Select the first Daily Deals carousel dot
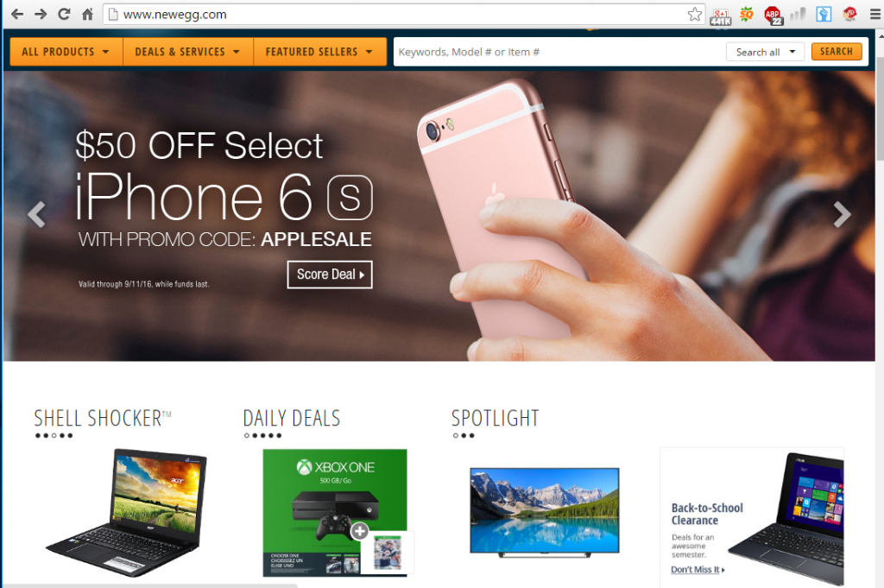This screenshot has width=884, height=588. (247, 435)
